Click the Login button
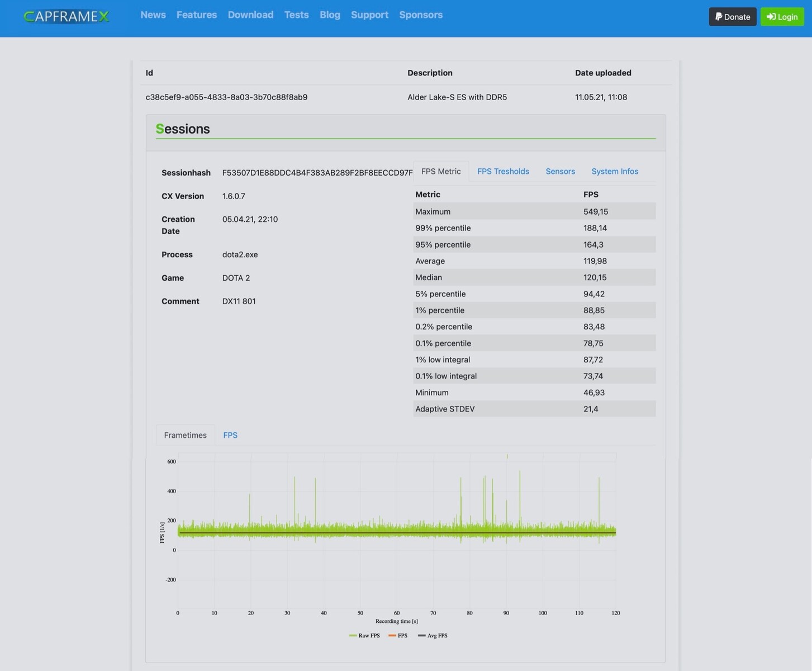The image size is (812, 671). pyautogui.click(x=782, y=17)
